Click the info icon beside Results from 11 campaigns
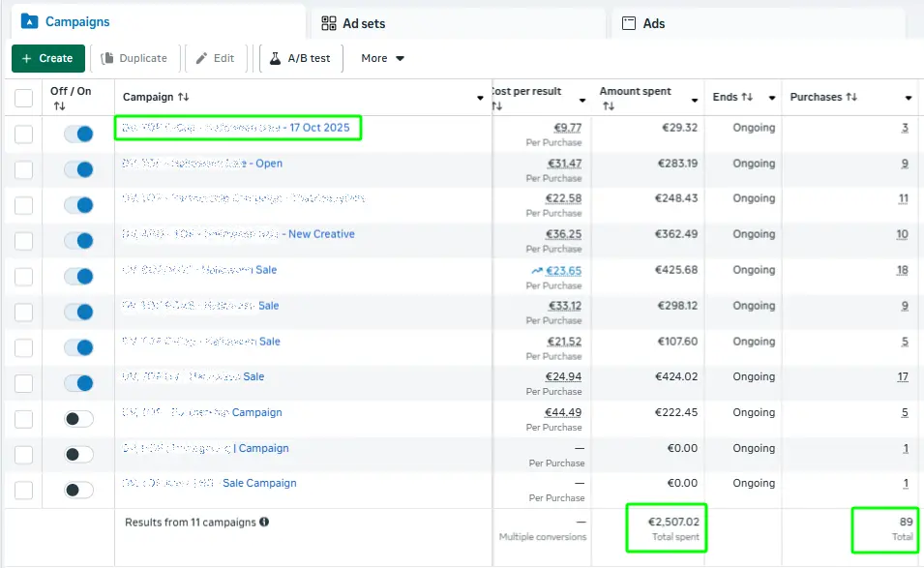This screenshot has width=924, height=568. 264,523
